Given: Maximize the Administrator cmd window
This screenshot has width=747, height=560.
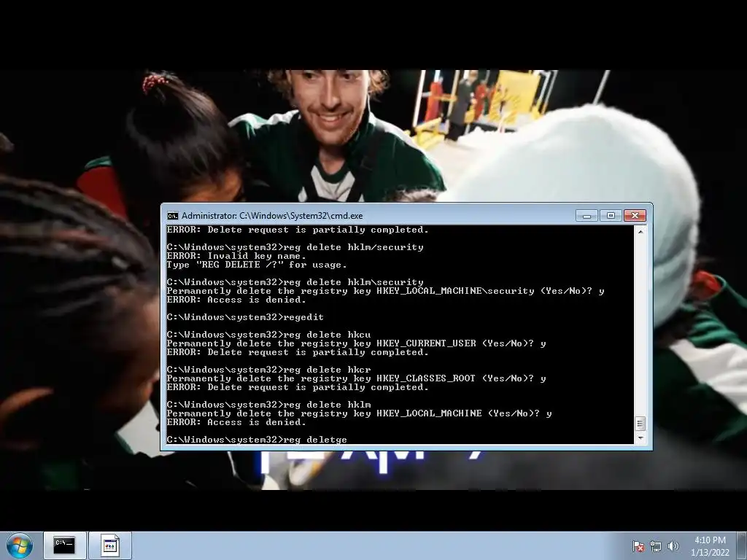Looking at the screenshot, I should click(x=611, y=216).
